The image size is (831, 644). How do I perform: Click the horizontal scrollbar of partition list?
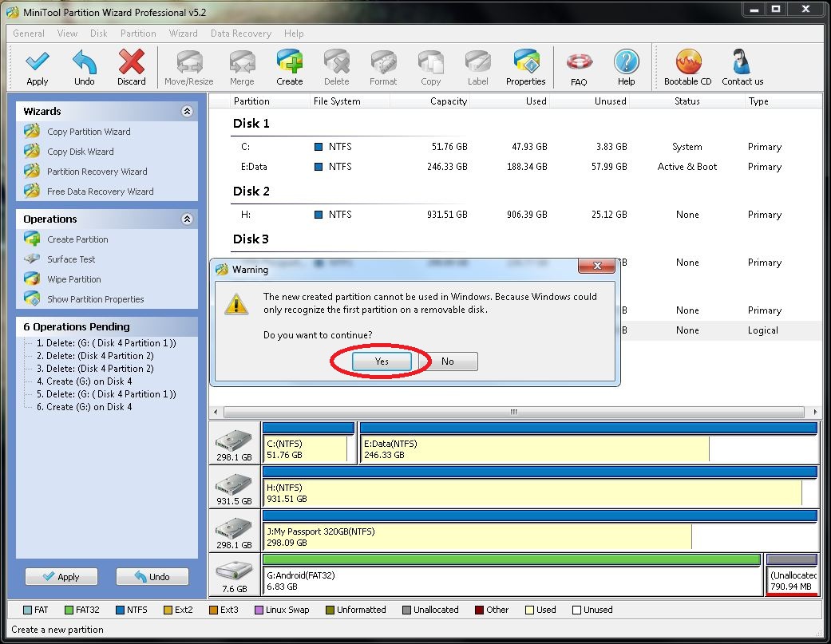(x=513, y=412)
